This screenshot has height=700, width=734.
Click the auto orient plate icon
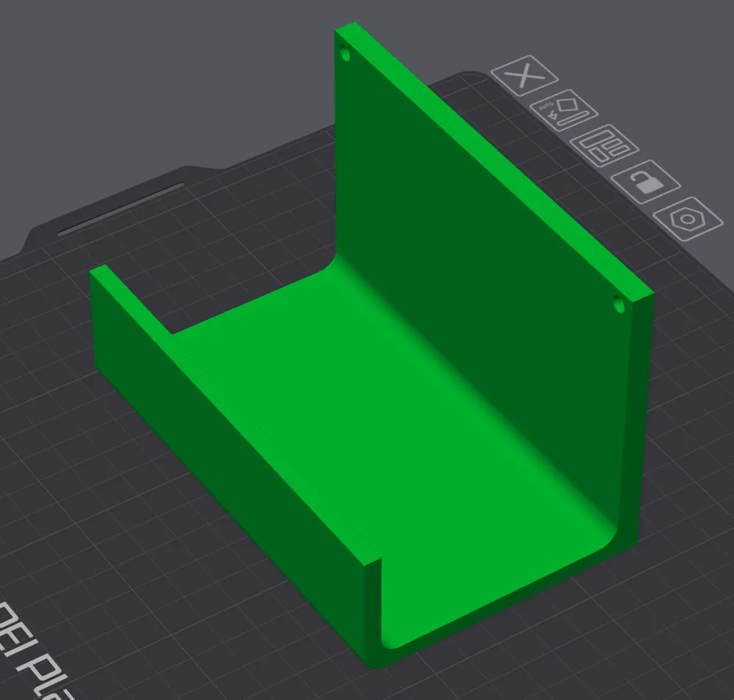point(563,111)
